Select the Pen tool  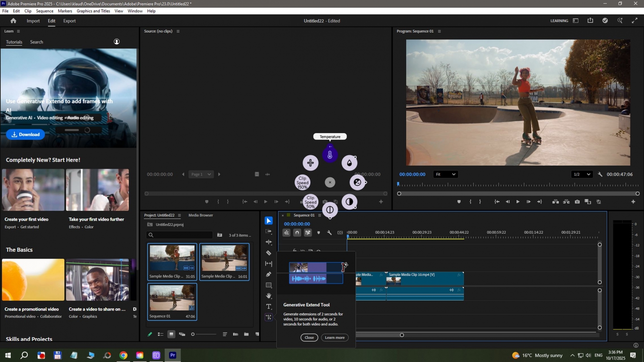[268, 274]
